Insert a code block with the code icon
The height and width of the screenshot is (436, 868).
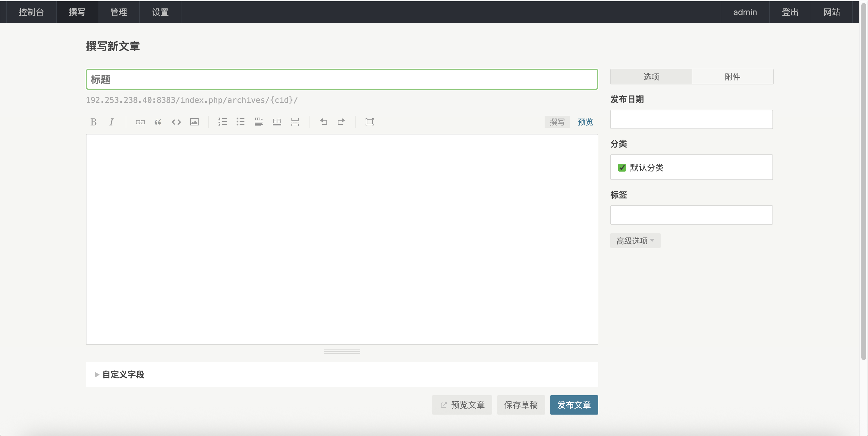click(x=176, y=122)
